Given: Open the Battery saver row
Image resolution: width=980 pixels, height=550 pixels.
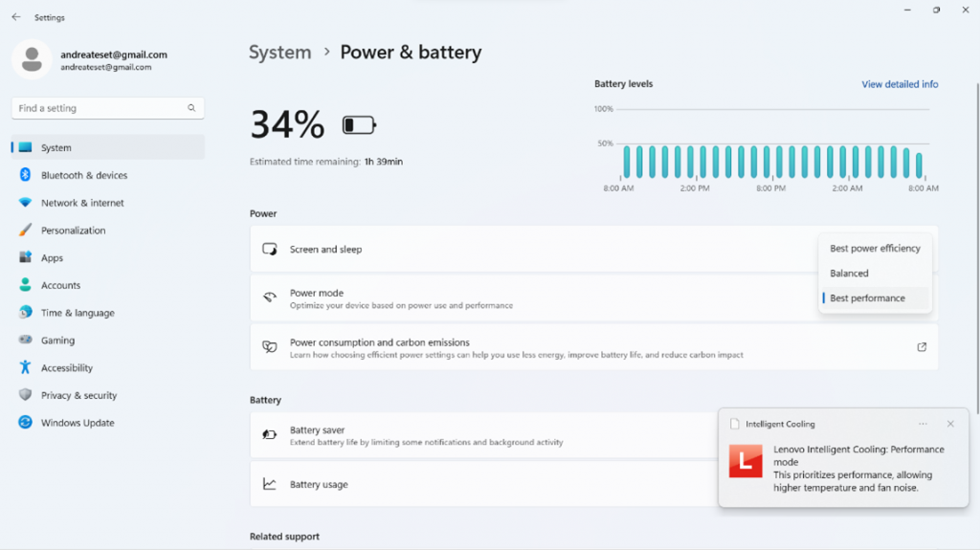Looking at the screenshot, I should point(479,436).
